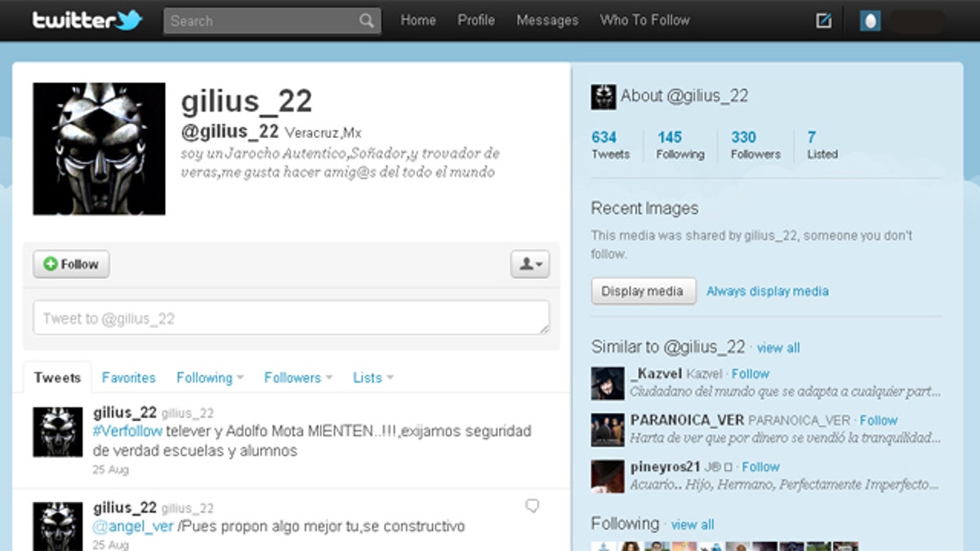Click the search magnifier icon
This screenshot has width=980, height=551.
367,21
